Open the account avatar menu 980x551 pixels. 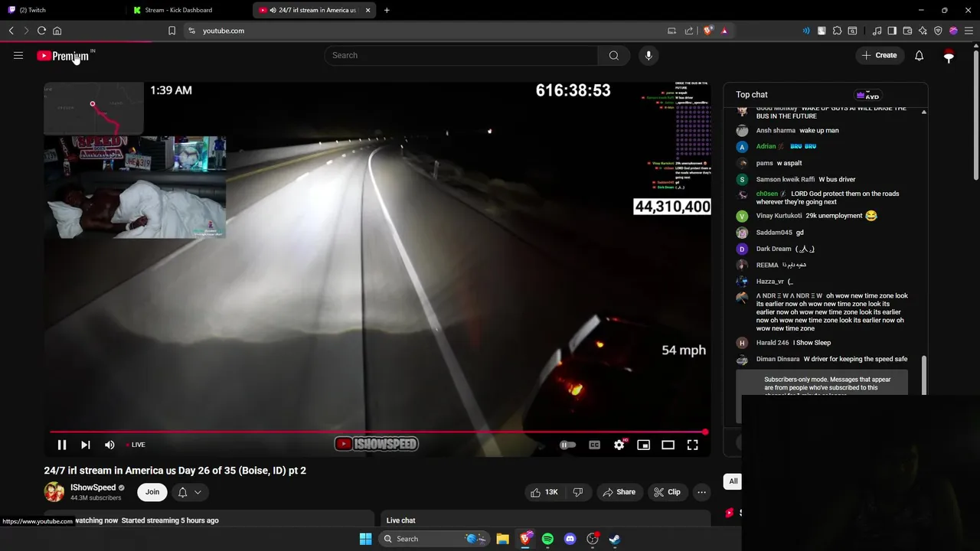tap(949, 55)
